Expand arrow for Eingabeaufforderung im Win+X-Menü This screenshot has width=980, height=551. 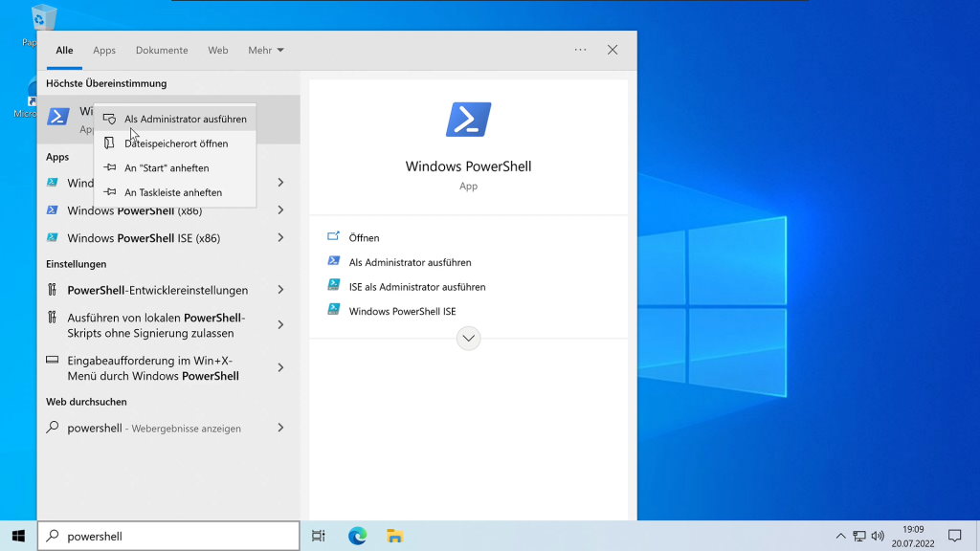point(280,368)
